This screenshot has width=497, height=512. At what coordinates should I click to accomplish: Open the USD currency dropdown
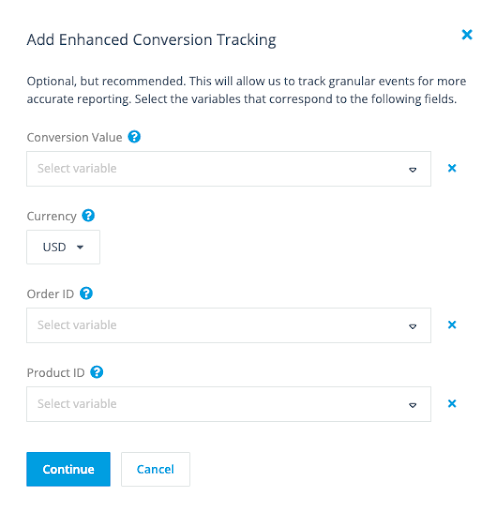(63, 247)
